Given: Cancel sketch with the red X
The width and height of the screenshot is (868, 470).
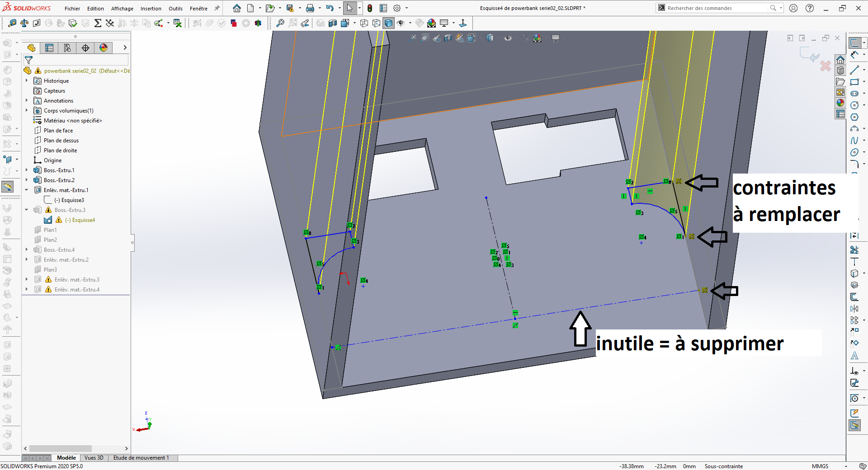Looking at the screenshot, I should pyautogui.click(x=826, y=66).
